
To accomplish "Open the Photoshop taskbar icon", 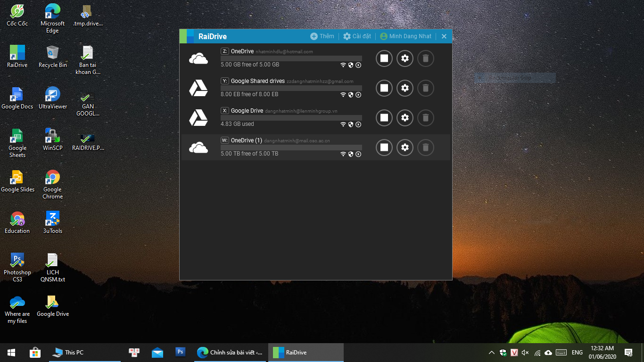I will pos(180,352).
